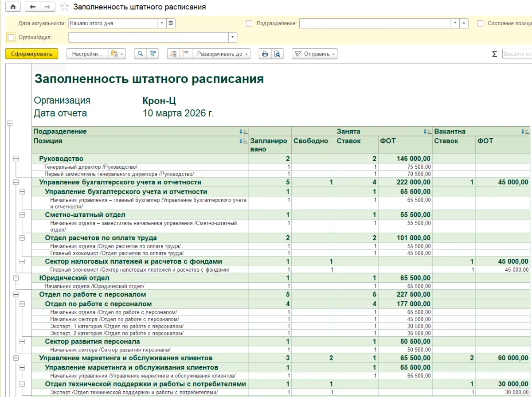Collapse the entire report outline group
Image resolution: width=532 pixels, height=397 pixels.
click(10, 124)
